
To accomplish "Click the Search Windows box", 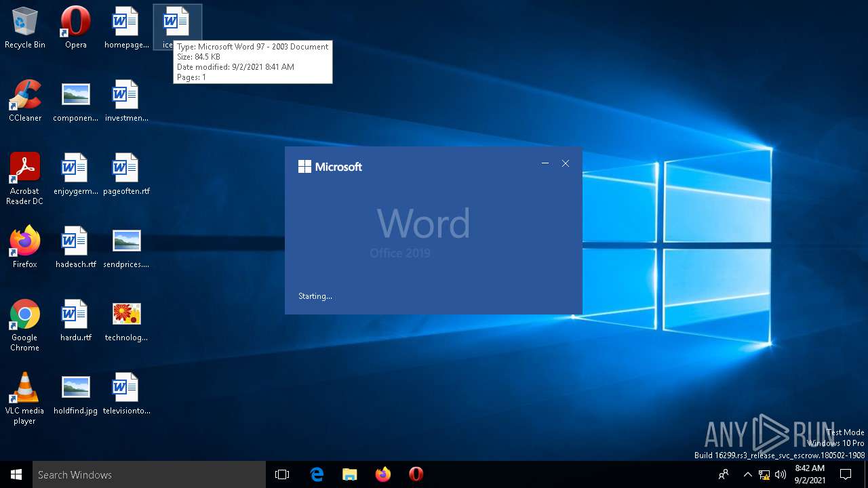I will click(149, 474).
